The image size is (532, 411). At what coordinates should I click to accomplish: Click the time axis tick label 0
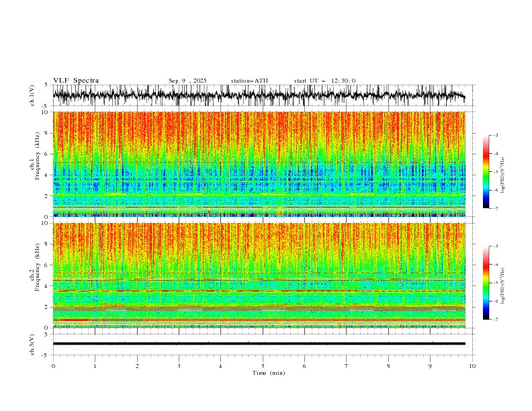click(53, 366)
